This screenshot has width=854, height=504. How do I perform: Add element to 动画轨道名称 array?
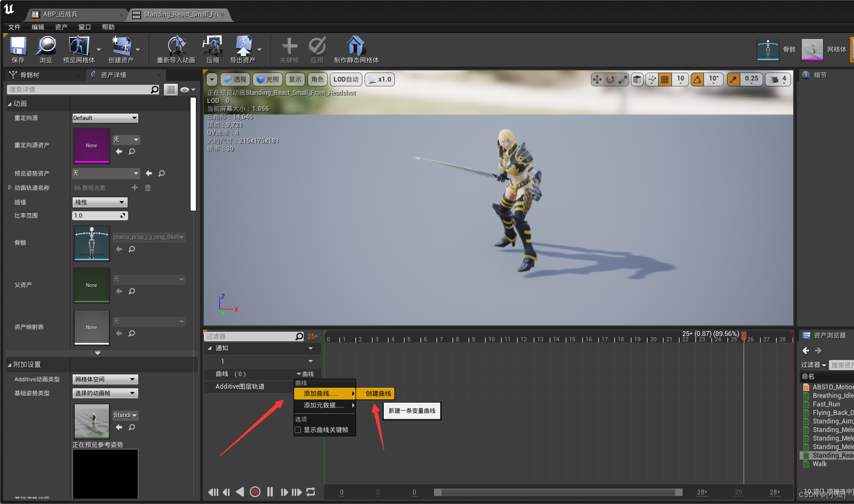click(135, 188)
